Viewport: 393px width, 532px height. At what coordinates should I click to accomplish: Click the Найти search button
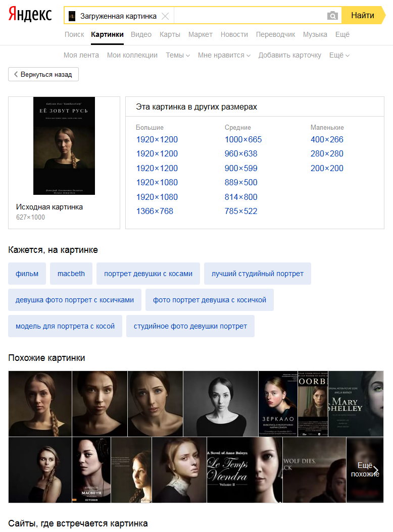363,15
